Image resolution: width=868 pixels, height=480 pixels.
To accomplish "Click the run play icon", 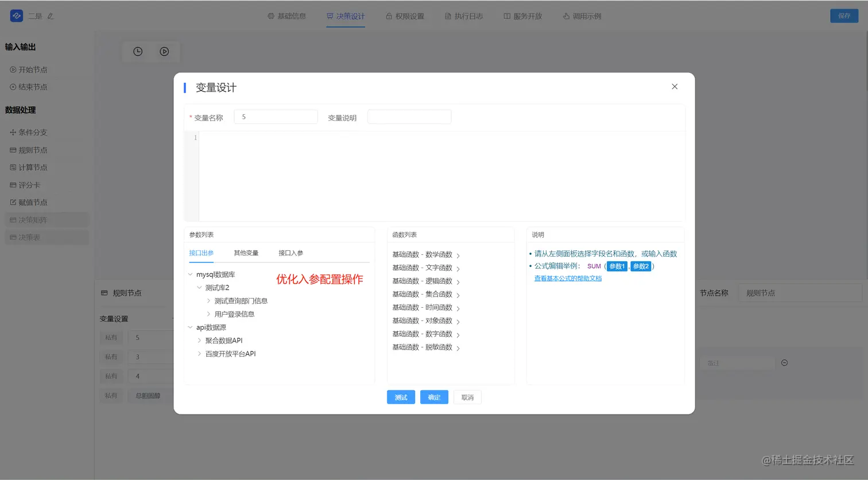I will tap(164, 52).
